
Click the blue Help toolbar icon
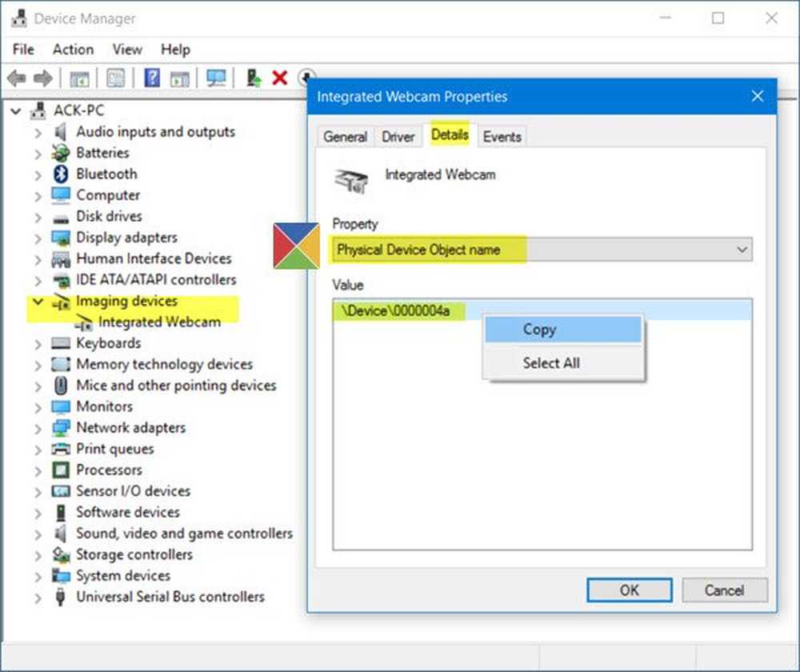pyautogui.click(x=152, y=78)
